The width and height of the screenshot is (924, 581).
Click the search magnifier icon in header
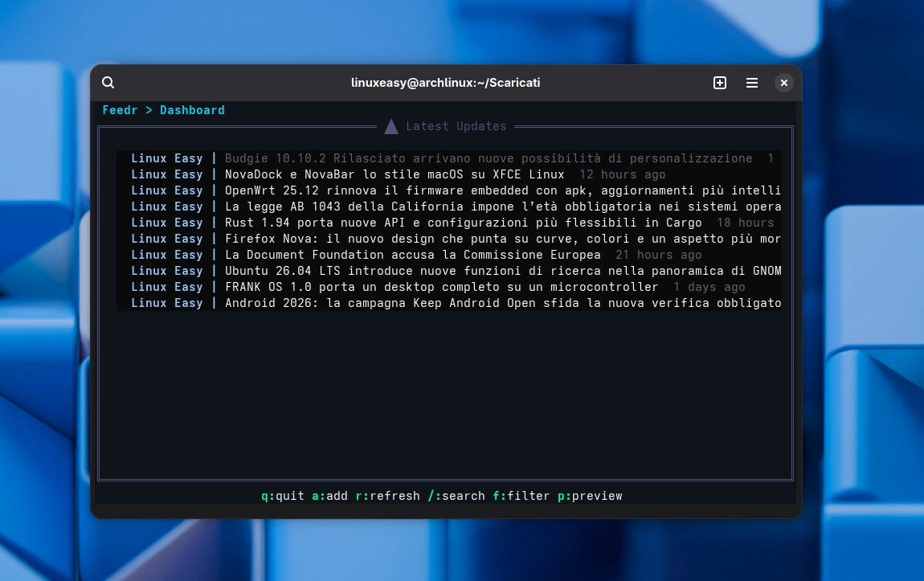[108, 83]
